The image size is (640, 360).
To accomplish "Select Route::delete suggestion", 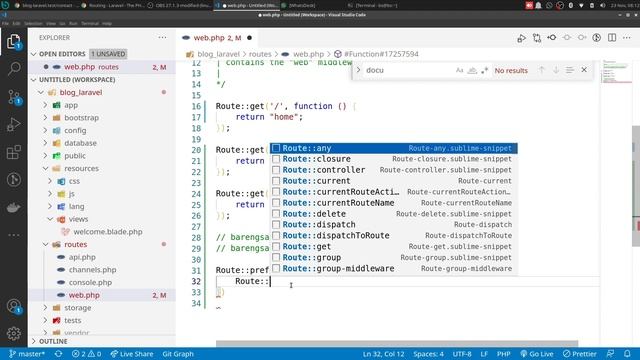I will tap(393, 214).
